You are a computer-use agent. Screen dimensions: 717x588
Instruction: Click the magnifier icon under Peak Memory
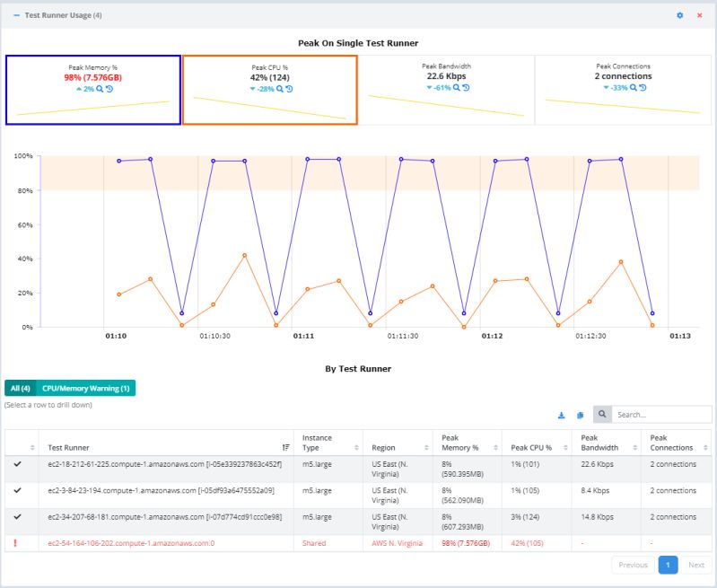click(x=100, y=89)
